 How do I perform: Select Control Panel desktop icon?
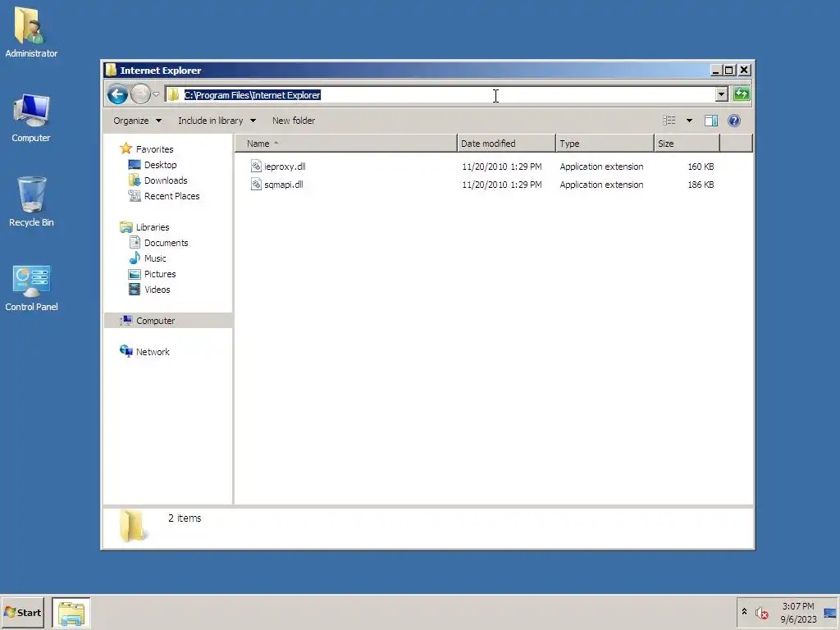tap(31, 288)
